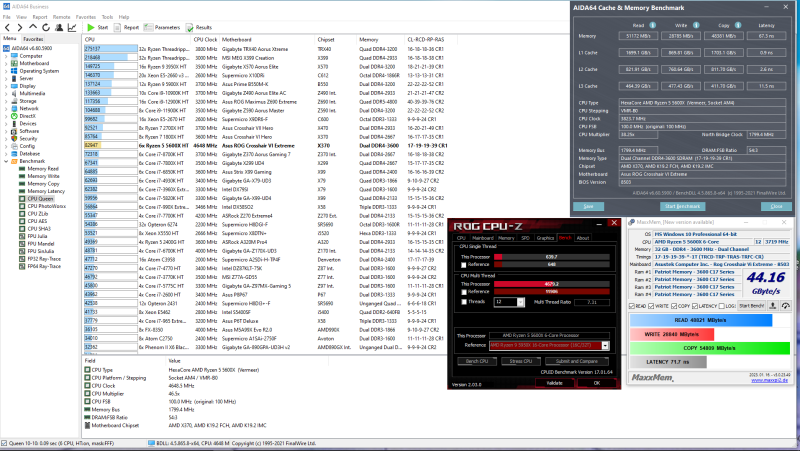Click the Stress CPU button in CPU-Z
Viewport: 800px width, 451px height.
(x=520, y=361)
